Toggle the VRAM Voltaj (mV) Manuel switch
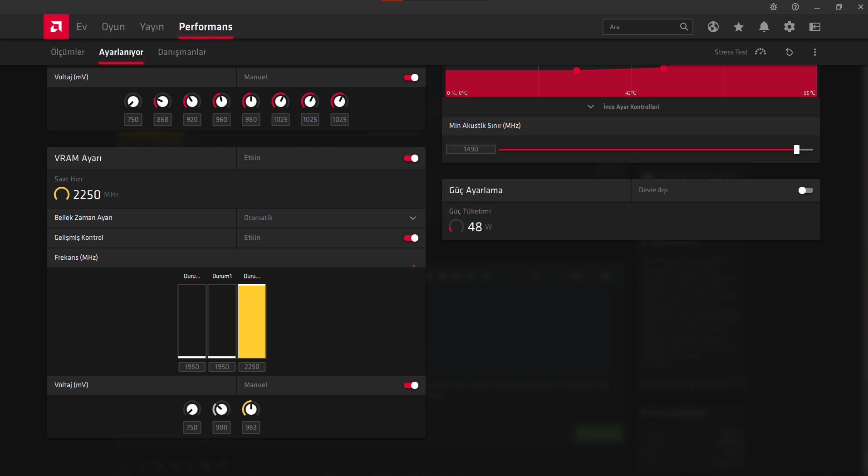 tap(411, 385)
